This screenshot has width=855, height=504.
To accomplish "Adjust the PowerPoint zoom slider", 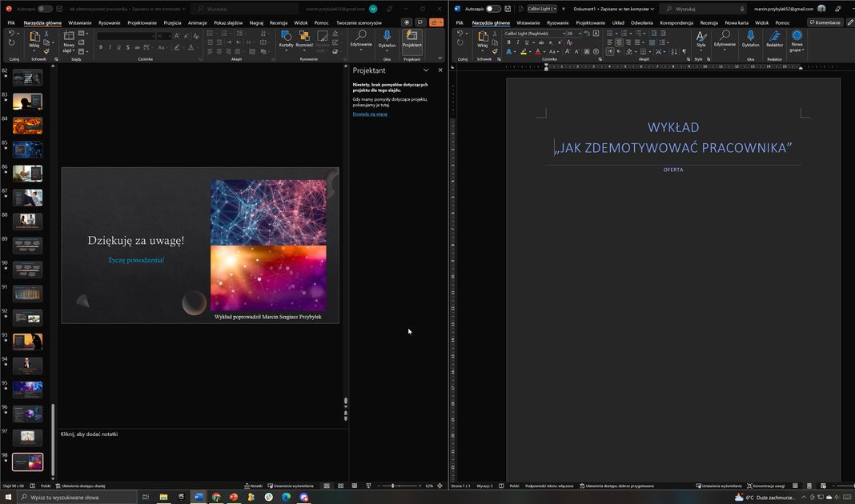I will pyautogui.click(x=393, y=486).
